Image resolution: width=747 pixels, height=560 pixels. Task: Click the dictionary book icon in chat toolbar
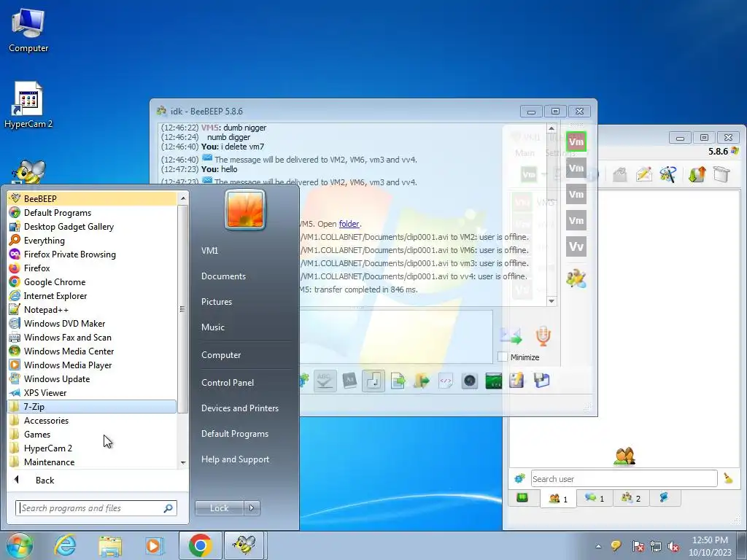pyautogui.click(x=349, y=381)
